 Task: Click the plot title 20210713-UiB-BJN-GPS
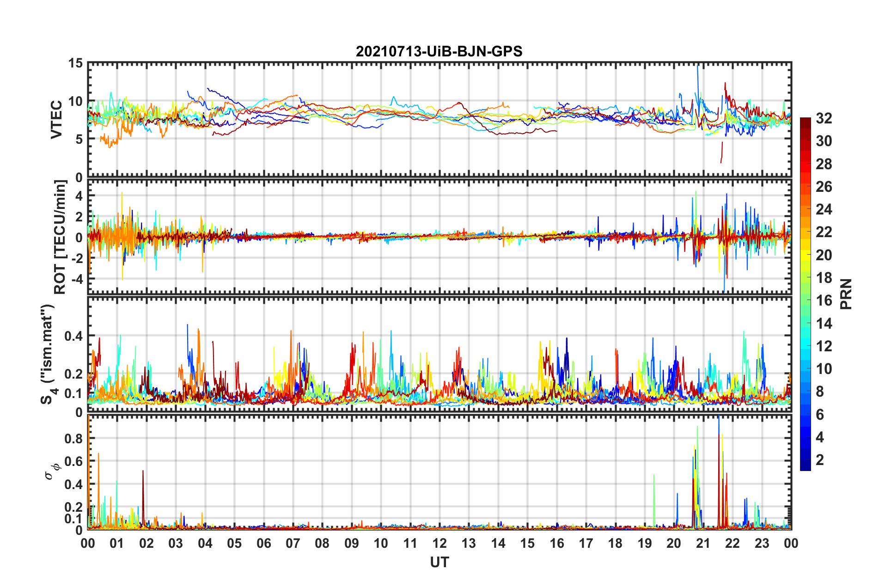(x=439, y=51)
